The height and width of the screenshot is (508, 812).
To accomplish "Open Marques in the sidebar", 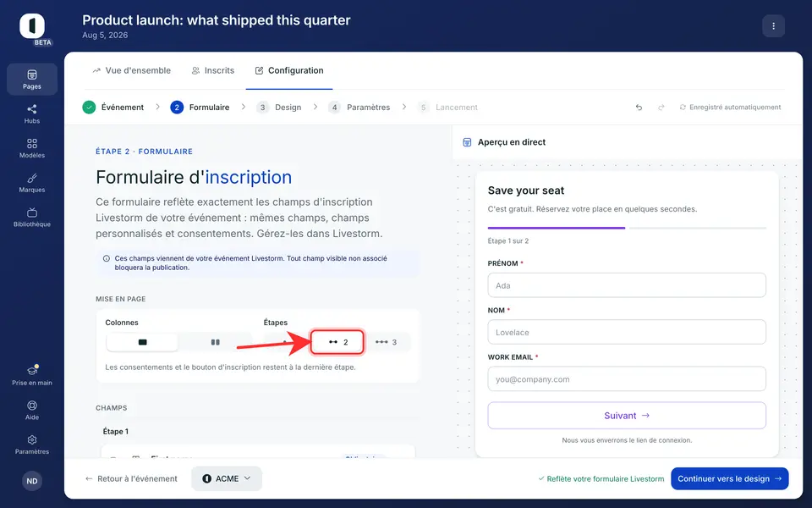I will [x=32, y=183].
